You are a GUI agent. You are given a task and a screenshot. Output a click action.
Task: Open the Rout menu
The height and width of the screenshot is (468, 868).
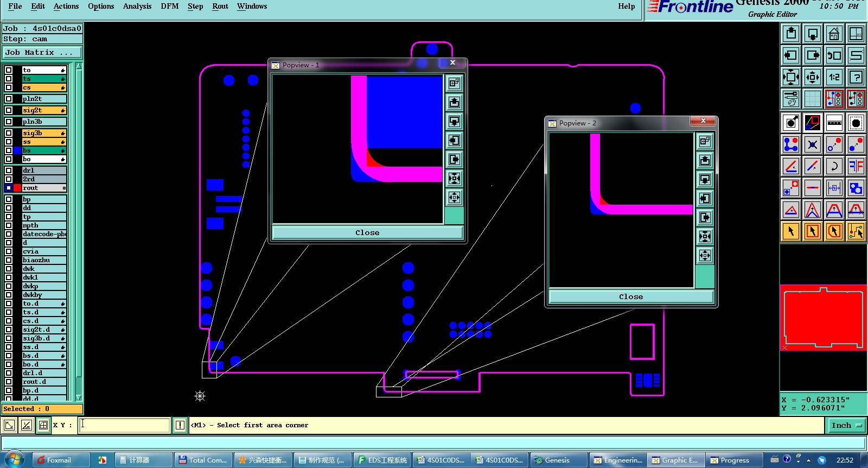(220, 6)
